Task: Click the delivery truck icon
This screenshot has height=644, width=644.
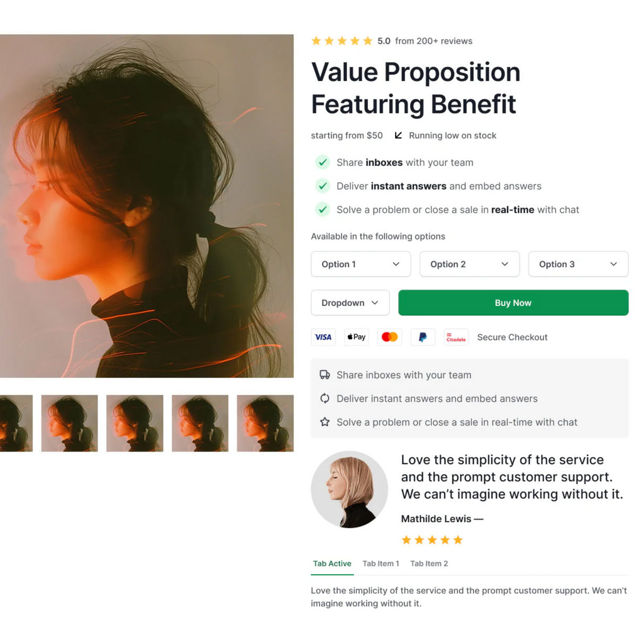Action: [325, 375]
